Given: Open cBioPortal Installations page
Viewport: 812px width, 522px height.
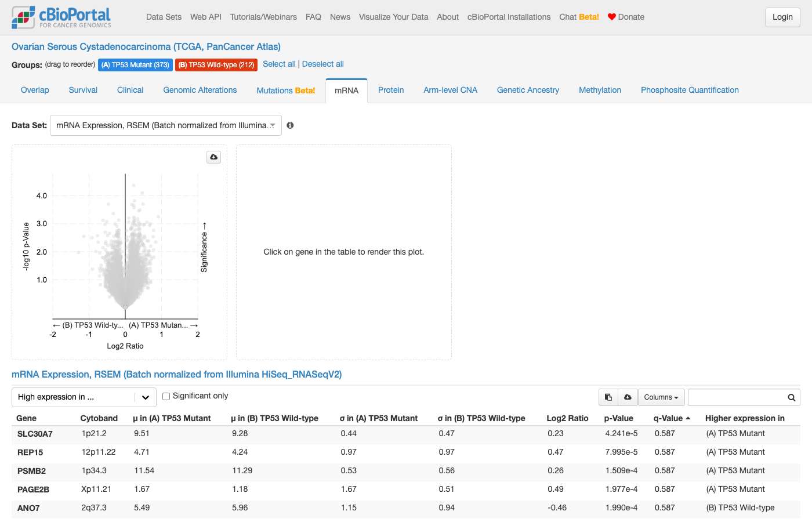Looking at the screenshot, I should [x=509, y=17].
